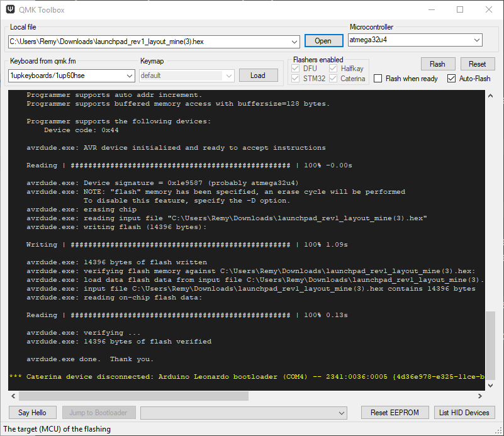This screenshot has height=436, width=504.
Task: Click the "Device signature = 0x1e9587" line
Action: (x=162, y=183)
